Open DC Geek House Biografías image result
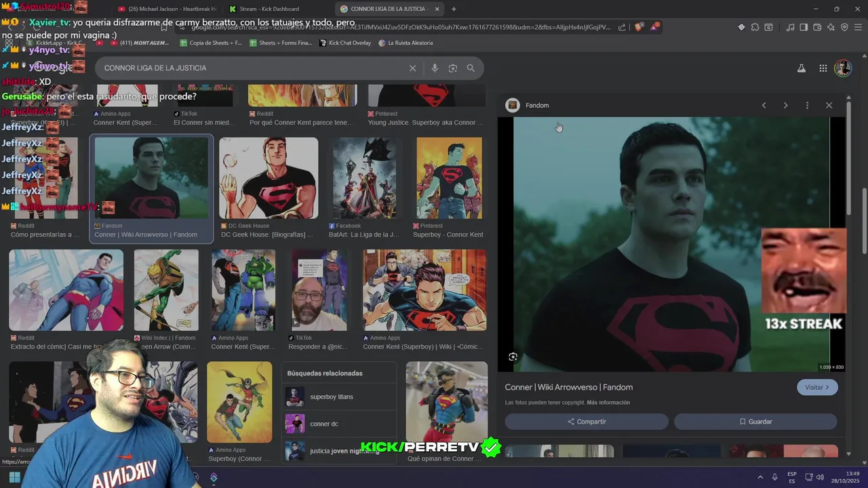Screen dimensions: 868x488 click(269, 178)
